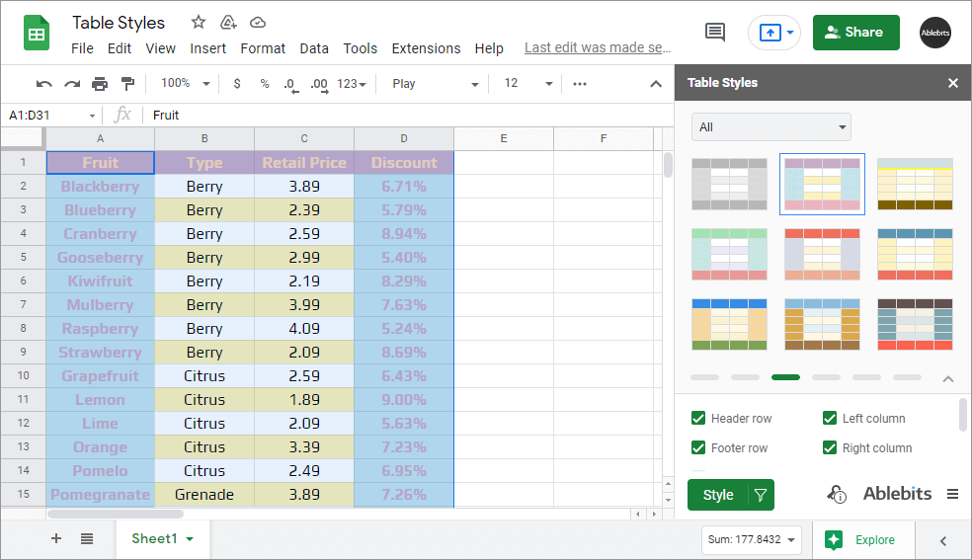Image resolution: width=972 pixels, height=560 pixels.
Task: Select the bright blue header table style
Action: pos(729,325)
